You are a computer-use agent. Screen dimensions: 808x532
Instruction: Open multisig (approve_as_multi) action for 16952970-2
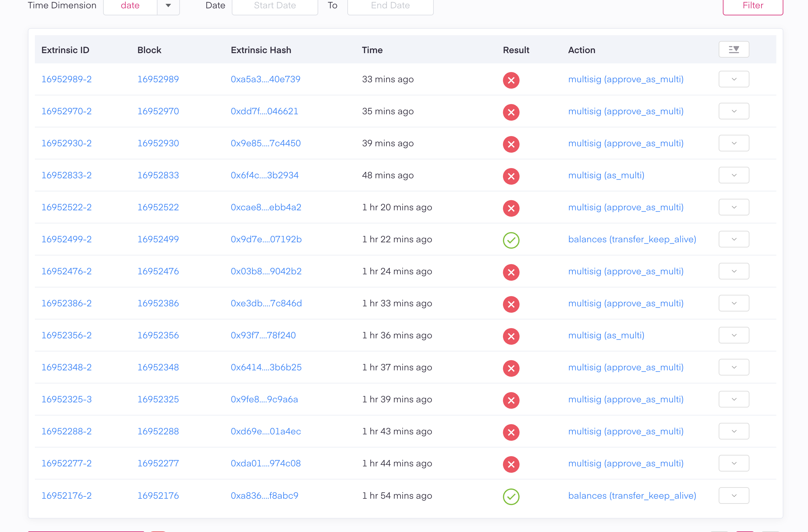pos(626,111)
